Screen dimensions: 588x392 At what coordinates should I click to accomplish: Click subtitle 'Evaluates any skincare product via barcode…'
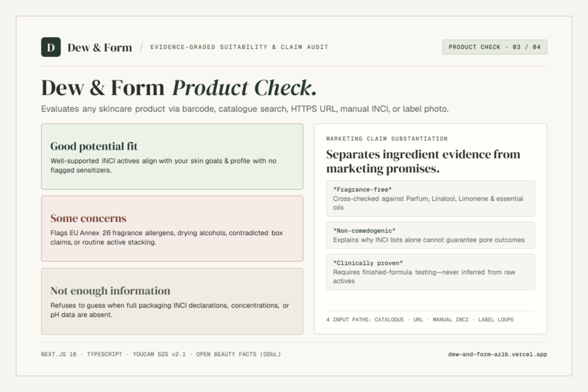point(245,109)
